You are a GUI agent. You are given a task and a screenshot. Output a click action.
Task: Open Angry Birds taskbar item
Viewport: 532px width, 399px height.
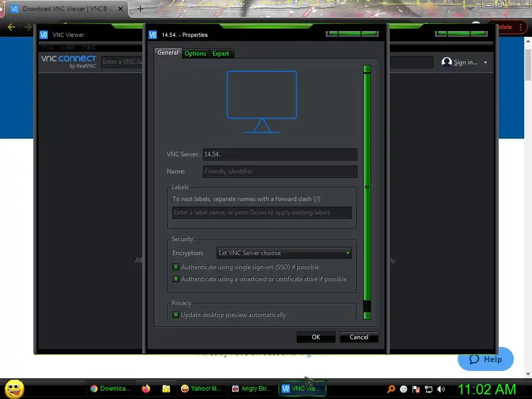point(251,389)
